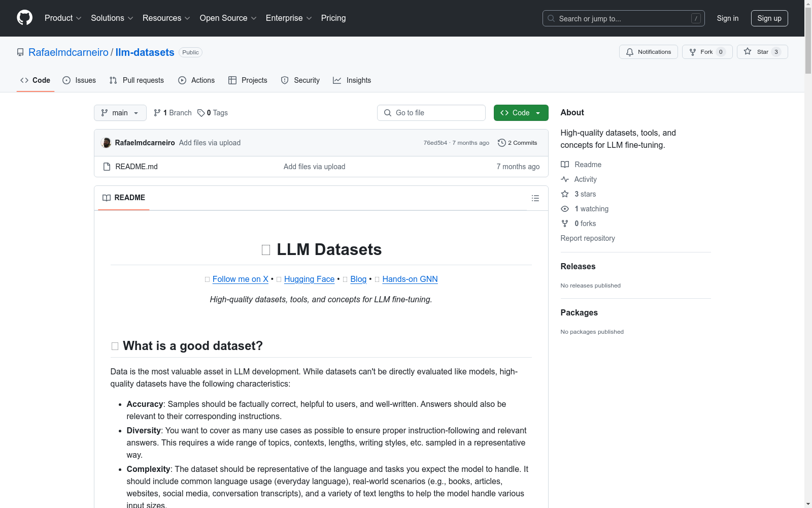Open the Issues tab

79,80
